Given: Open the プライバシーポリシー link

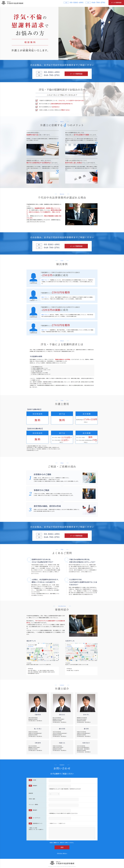Looking at the screenshot, I should [x=62, y=854].
